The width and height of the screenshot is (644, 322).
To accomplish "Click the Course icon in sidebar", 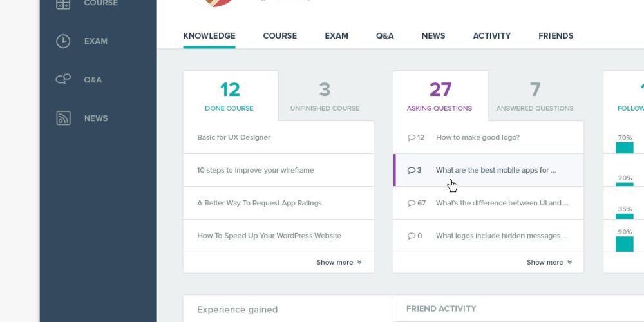I will coord(63,4).
